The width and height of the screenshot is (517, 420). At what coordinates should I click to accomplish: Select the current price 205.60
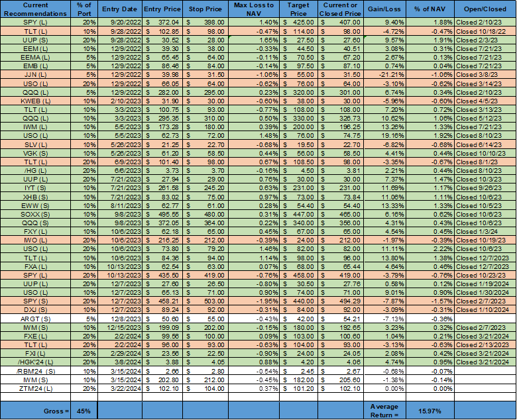coord(341,380)
